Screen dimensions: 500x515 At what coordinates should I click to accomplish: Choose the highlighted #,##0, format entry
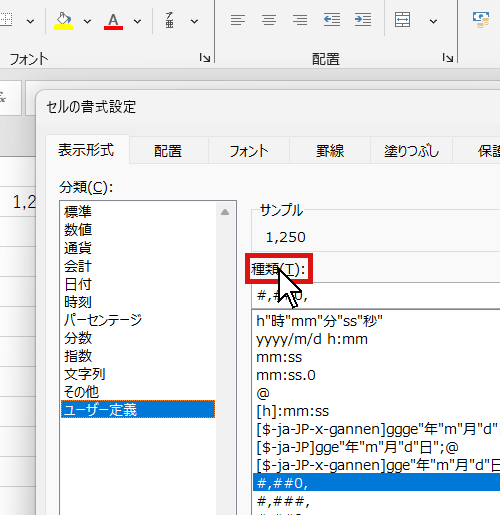point(377,482)
